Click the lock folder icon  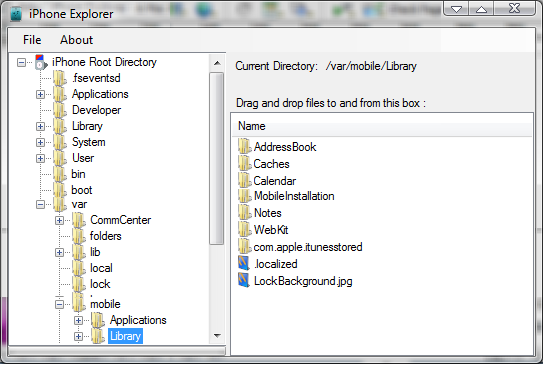tap(79, 284)
